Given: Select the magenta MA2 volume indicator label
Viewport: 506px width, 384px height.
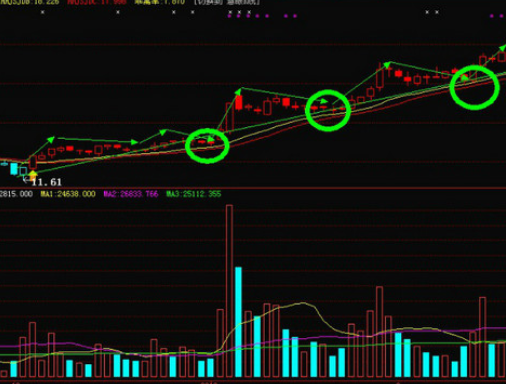Looking at the screenshot, I should pyautogui.click(x=131, y=194).
